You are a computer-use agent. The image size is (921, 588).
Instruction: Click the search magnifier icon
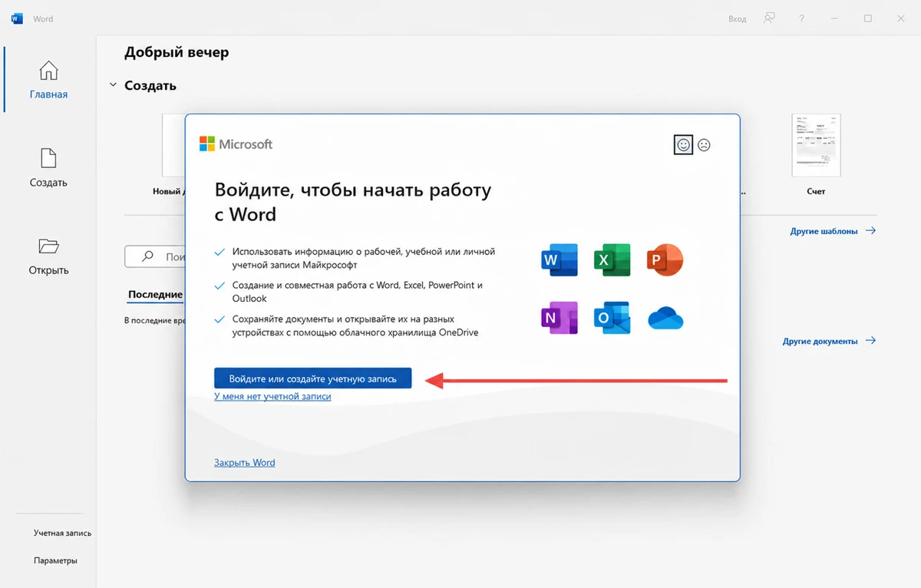147,256
